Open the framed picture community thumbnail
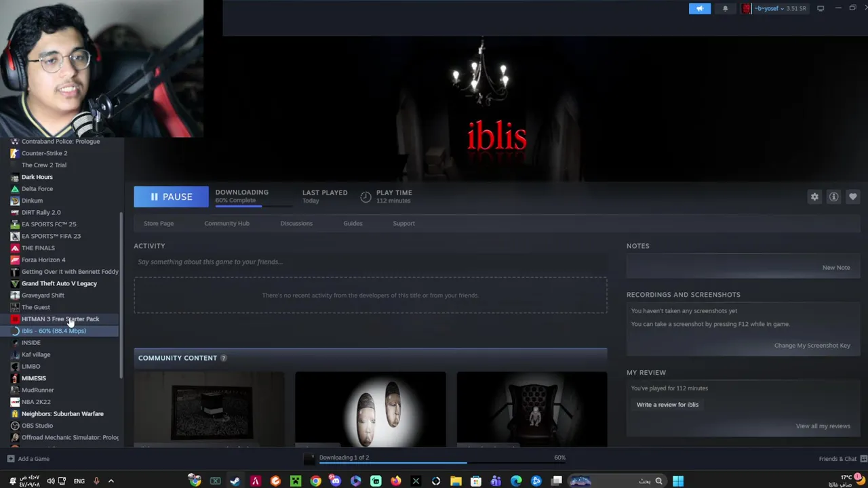This screenshot has height=488, width=868. click(209, 409)
